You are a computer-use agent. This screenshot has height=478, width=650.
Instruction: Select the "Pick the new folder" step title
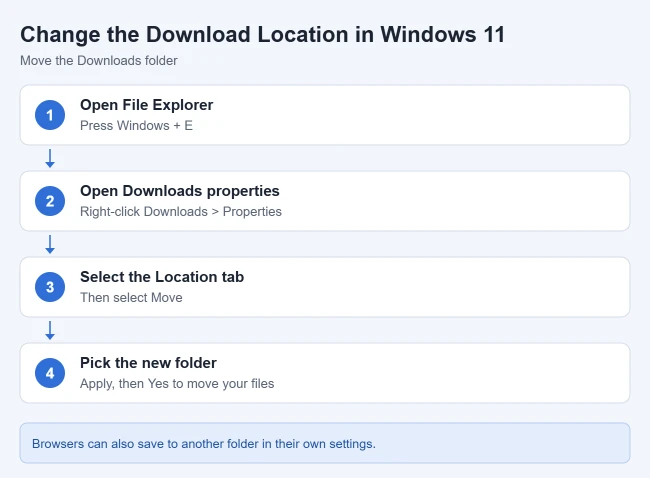[148, 363]
